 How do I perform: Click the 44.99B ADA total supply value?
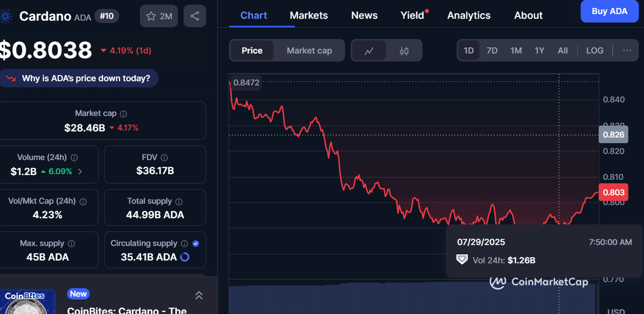[x=155, y=215]
